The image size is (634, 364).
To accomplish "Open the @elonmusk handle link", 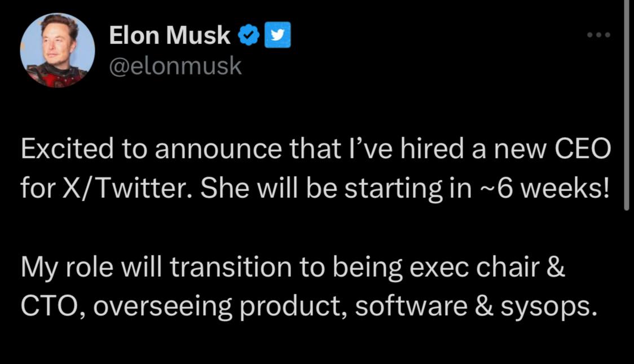I will [x=175, y=66].
